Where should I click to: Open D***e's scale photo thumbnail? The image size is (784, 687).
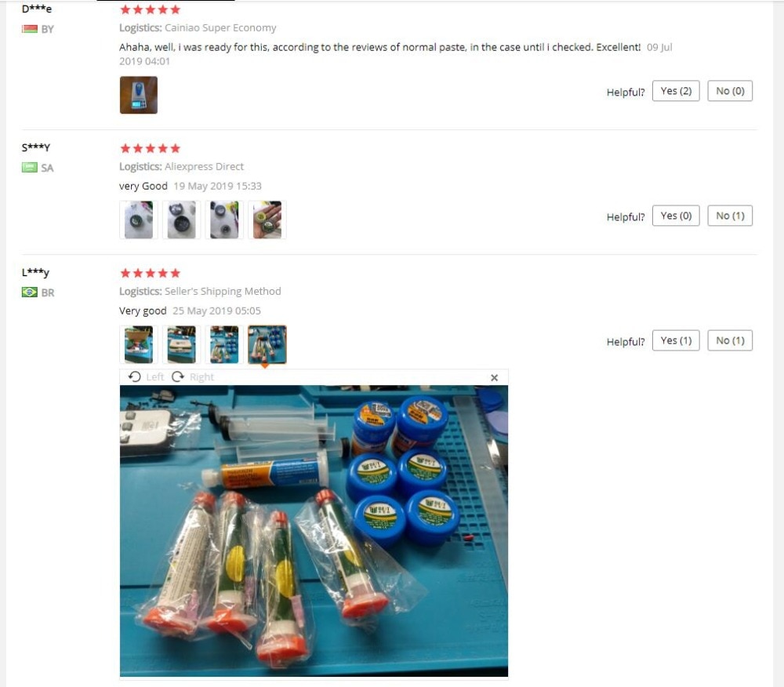[x=139, y=95]
